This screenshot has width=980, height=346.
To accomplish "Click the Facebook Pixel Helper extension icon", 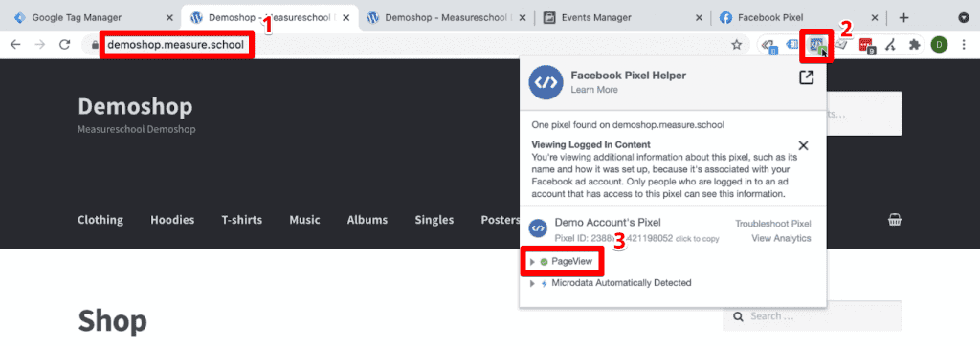I will point(816,45).
